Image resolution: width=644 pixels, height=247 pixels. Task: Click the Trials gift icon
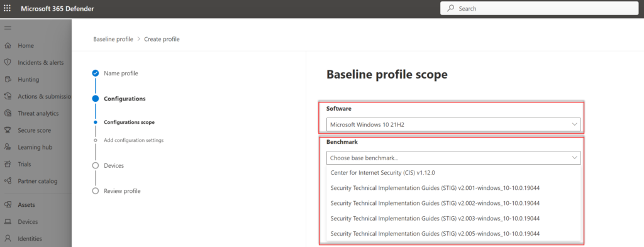(x=8, y=164)
